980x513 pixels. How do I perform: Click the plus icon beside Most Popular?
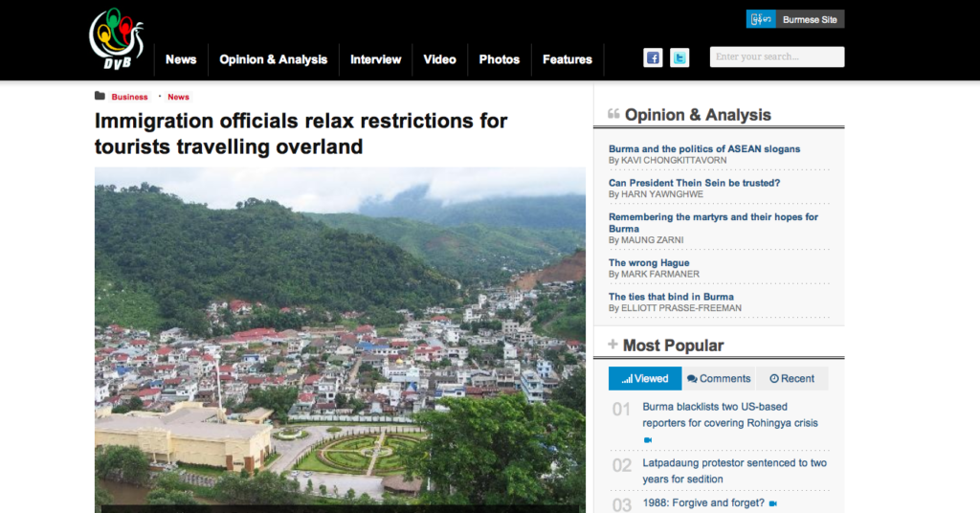pos(612,345)
